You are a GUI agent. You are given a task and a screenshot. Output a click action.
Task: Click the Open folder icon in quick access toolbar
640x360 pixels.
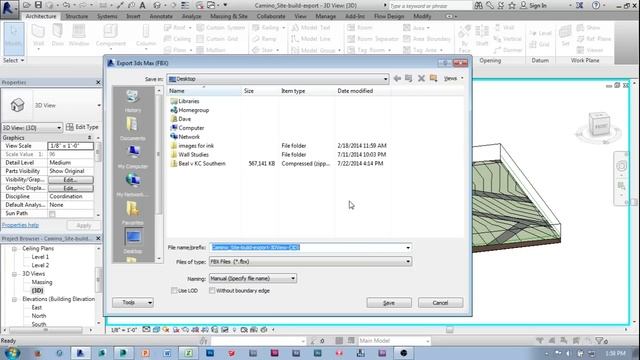[x=27, y=5]
